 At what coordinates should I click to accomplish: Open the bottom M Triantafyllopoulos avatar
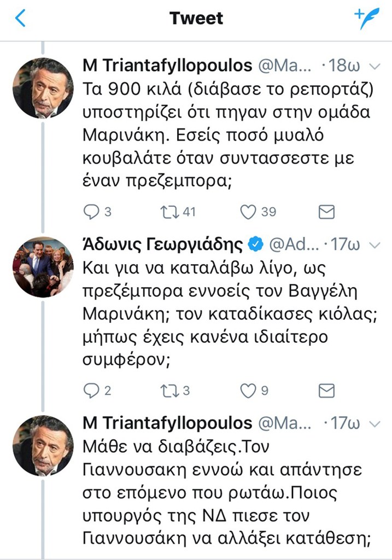tap(43, 446)
